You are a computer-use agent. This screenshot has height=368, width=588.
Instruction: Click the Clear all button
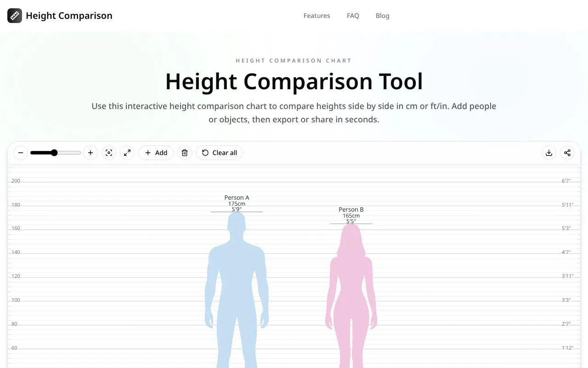click(219, 153)
